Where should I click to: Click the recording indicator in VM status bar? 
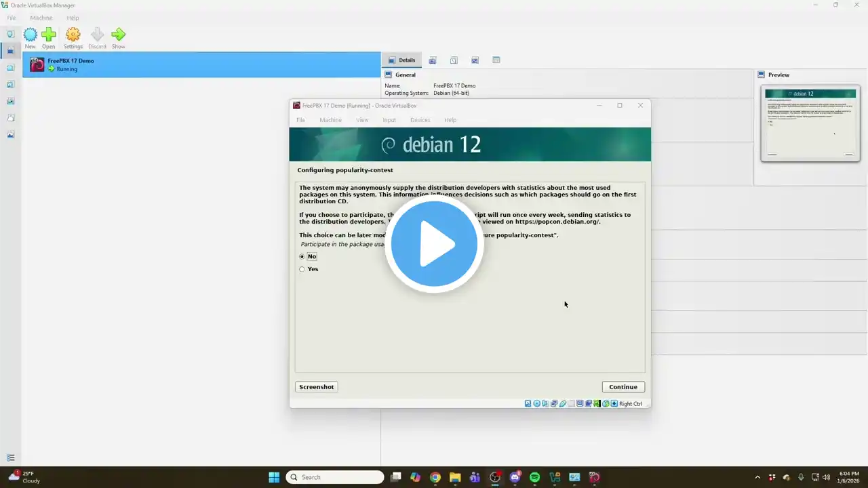click(x=589, y=403)
